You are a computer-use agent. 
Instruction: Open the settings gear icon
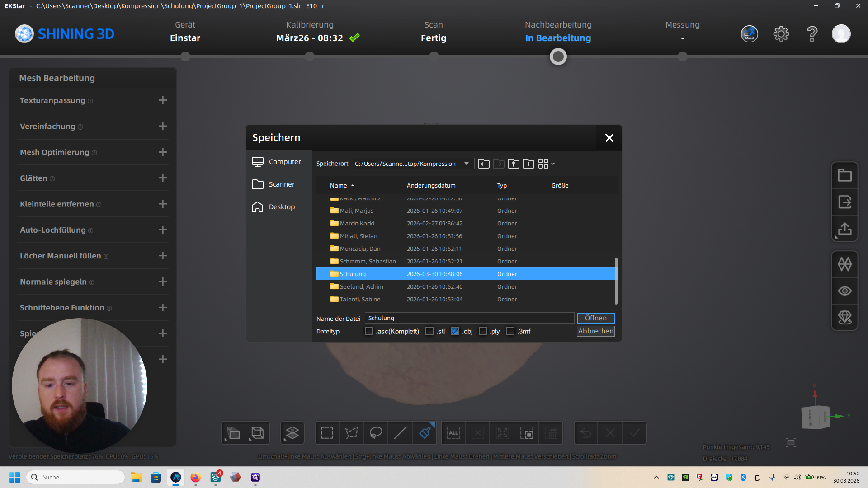point(781,34)
